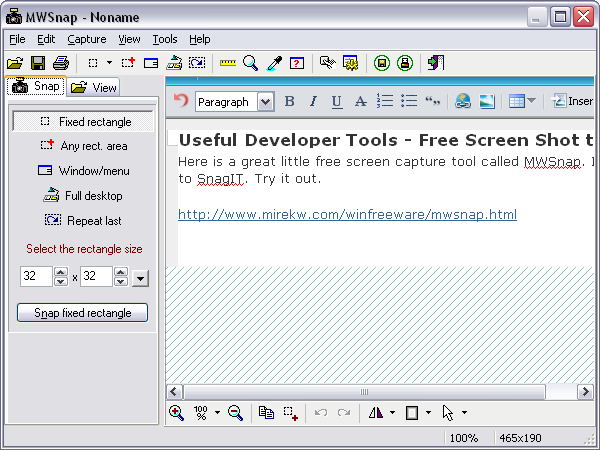Click auto-print green circle icon
Viewport: 600px width, 450px height.
[x=405, y=63]
